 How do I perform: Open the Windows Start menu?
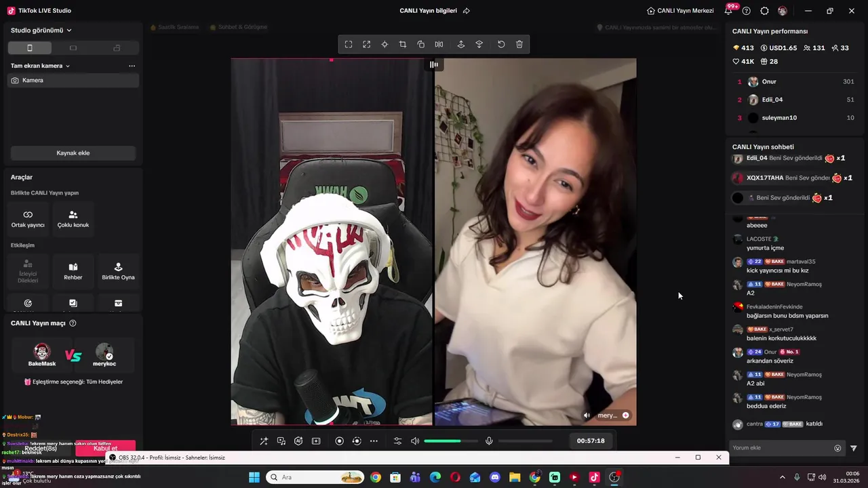click(x=254, y=477)
